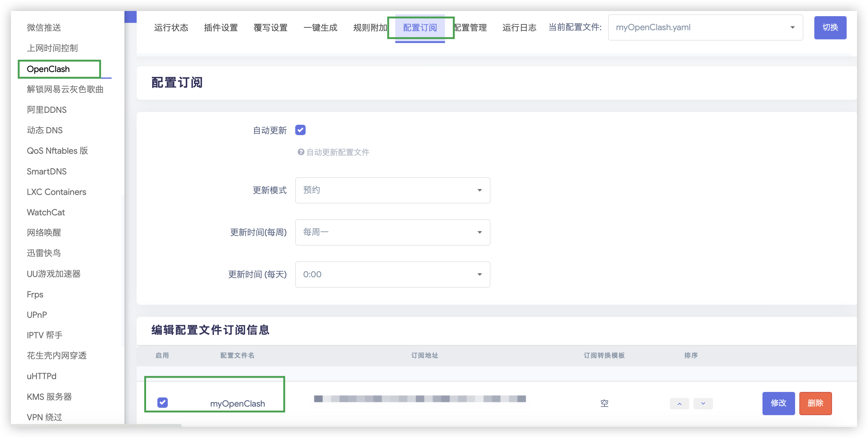The height and width of the screenshot is (438, 868).
Task: Open the 当前配置文件 myOpenClash.yaml selector
Action: pyautogui.click(x=705, y=28)
